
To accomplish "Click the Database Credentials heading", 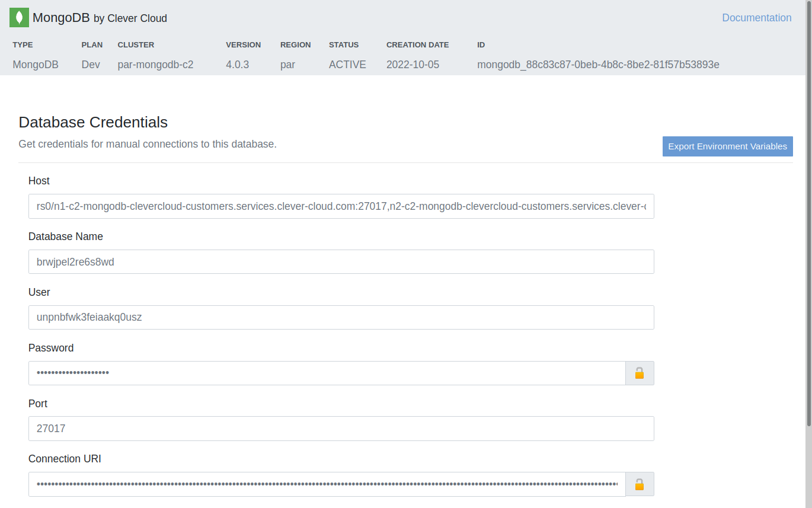I will coord(93,122).
